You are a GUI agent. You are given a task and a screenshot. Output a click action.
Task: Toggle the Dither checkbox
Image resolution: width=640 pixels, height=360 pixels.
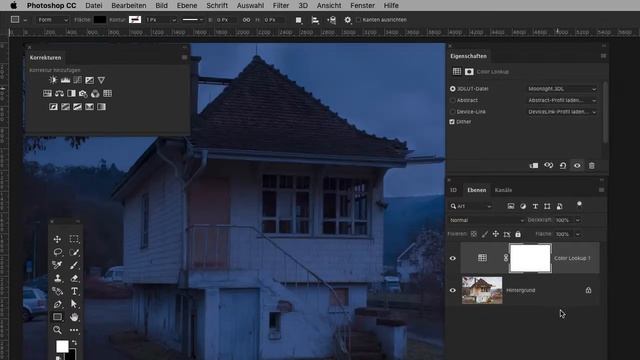[452, 122]
